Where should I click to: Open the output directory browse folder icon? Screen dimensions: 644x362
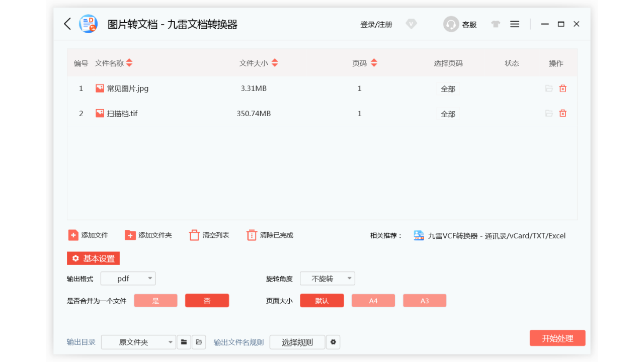tap(184, 342)
